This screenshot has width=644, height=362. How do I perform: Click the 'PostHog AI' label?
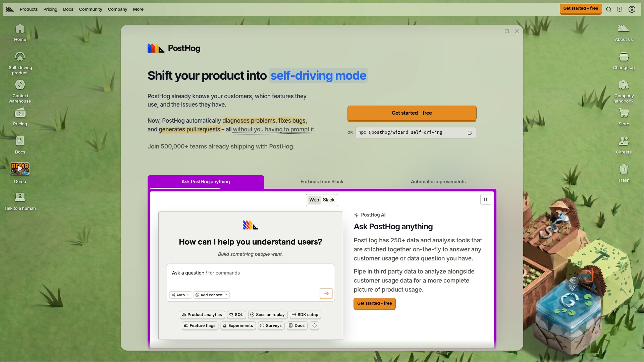373,215
